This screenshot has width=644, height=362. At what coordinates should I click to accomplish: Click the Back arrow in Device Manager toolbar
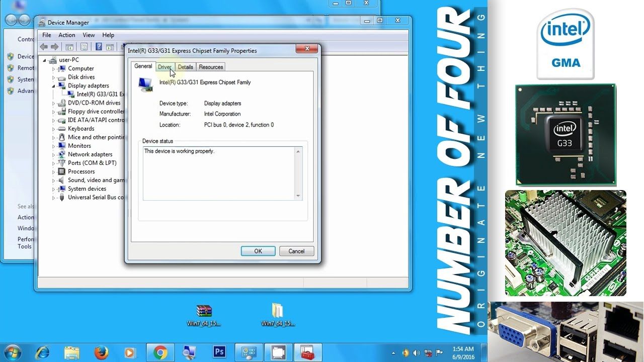[44, 47]
